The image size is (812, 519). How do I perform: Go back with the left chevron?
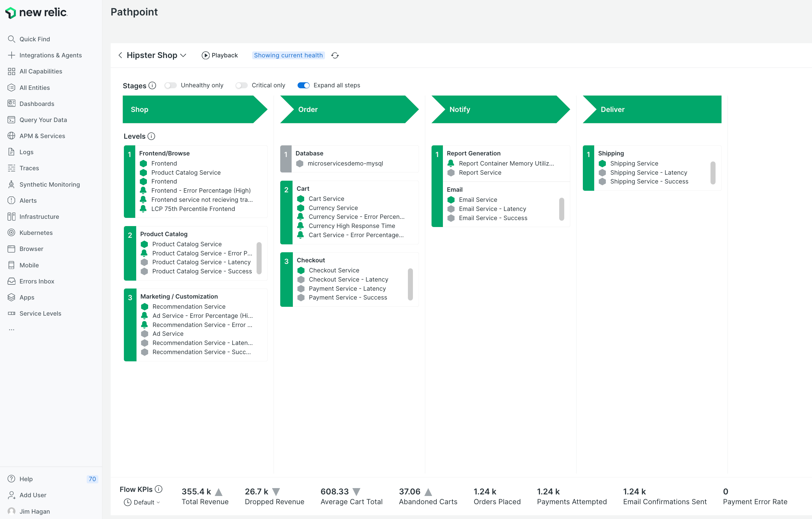(x=120, y=55)
